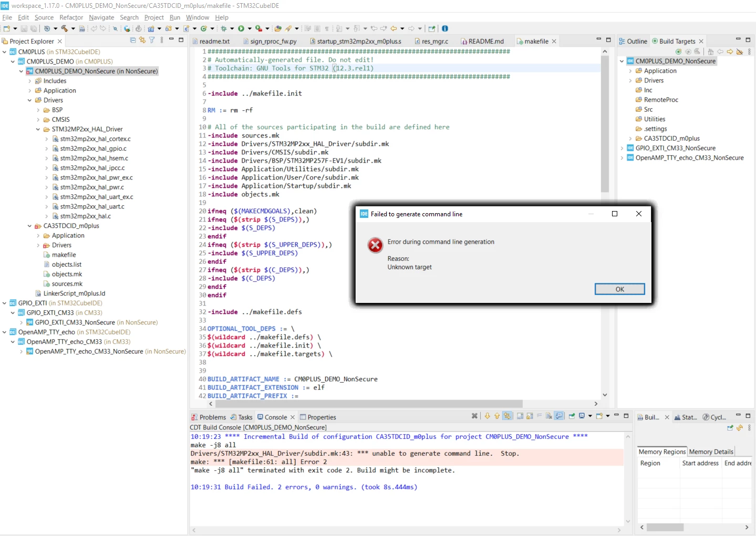This screenshot has height=536, width=756.
Task: Close the makefile editor tab
Action: click(x=554, y=41)
